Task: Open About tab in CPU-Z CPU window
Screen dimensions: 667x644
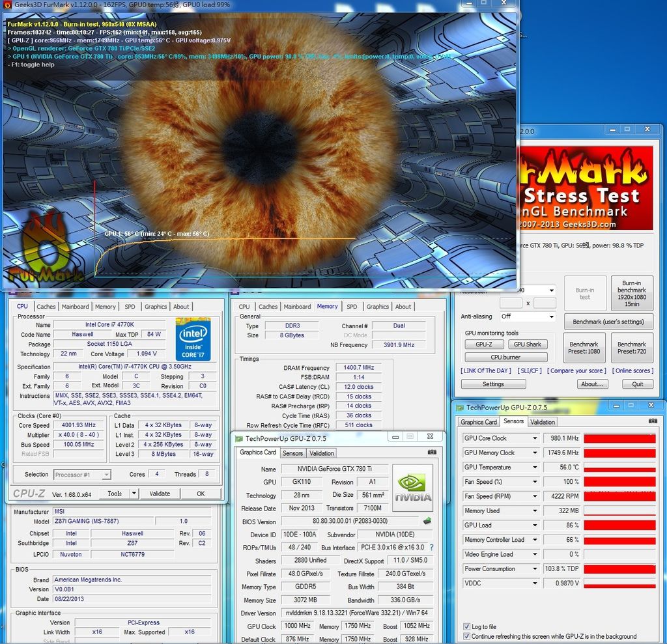Action: point(181,306)
